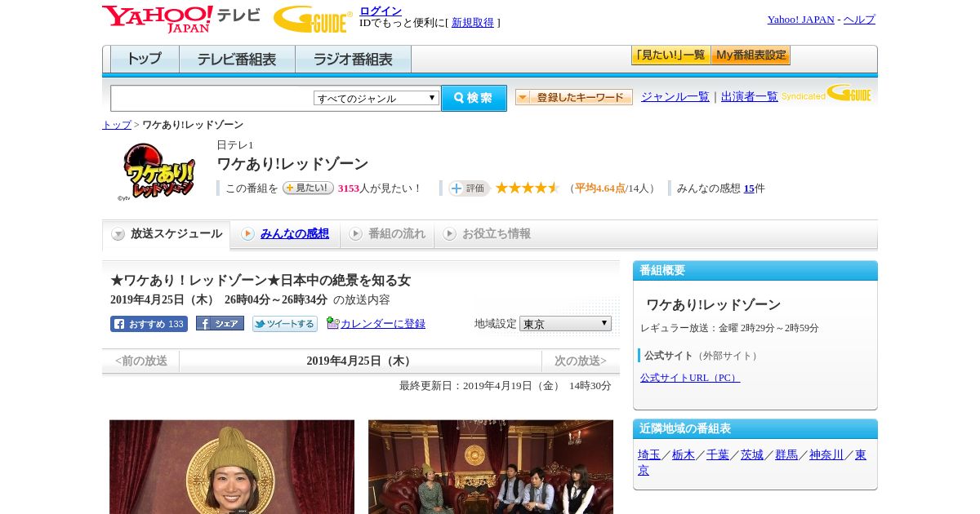Screen dimensions: 980x514
Task: Select 群馬 in nearby regions
Action: pyautogui.click(x=786, y=455)
